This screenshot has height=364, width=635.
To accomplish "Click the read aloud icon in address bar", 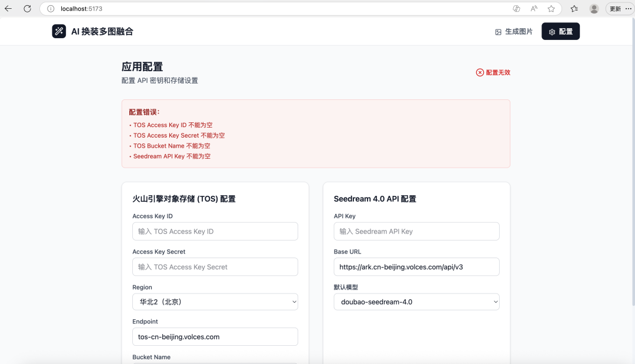I will coord(534,8).
